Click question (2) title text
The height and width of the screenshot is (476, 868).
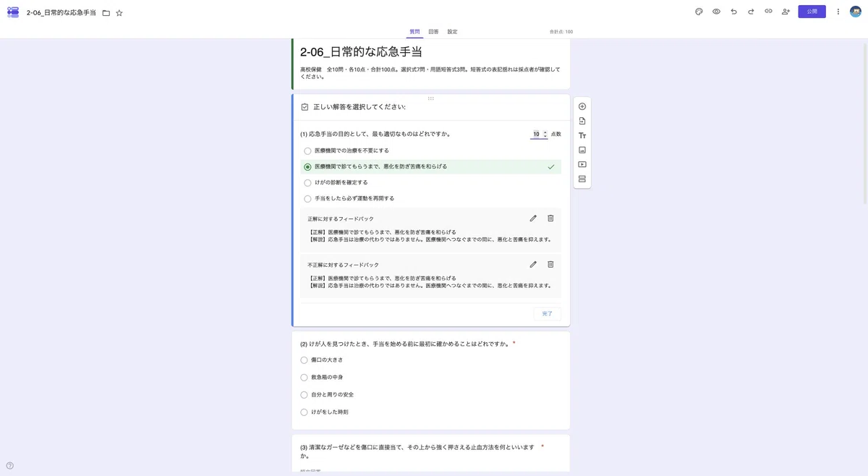point(404,344)
